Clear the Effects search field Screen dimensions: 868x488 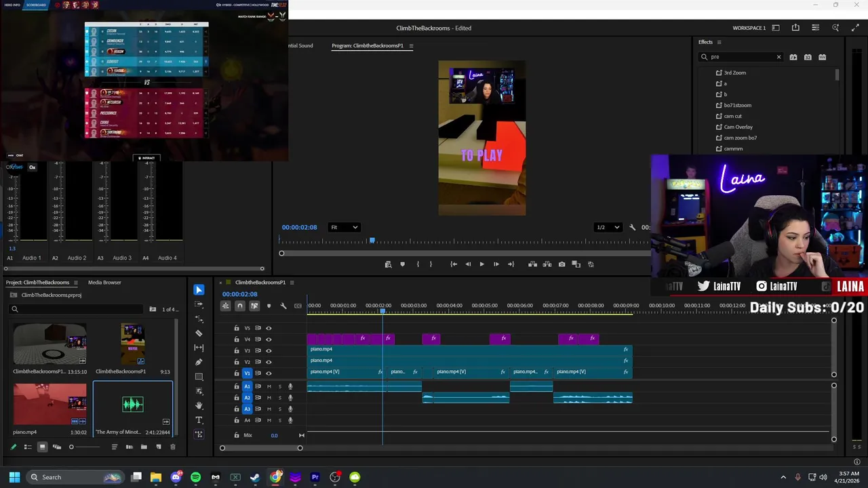[x=778, y=57]
